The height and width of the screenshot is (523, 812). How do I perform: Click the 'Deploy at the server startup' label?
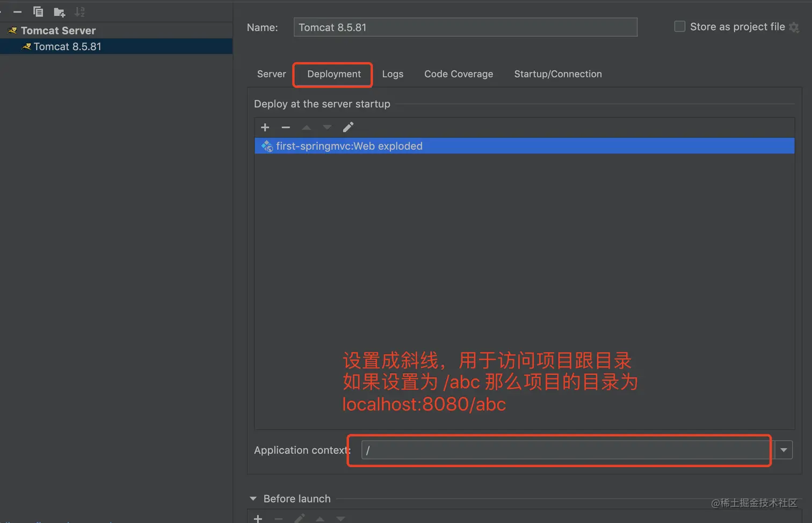(322, 104)
